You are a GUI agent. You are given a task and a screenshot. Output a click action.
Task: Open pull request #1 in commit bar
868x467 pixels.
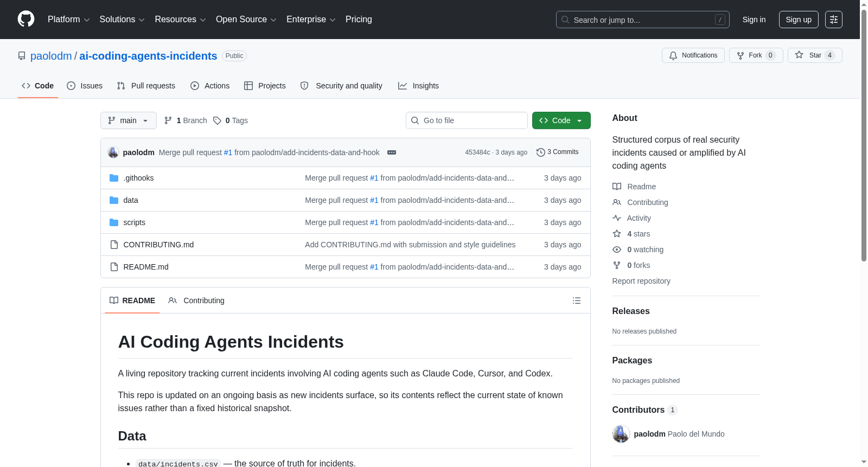228,152
